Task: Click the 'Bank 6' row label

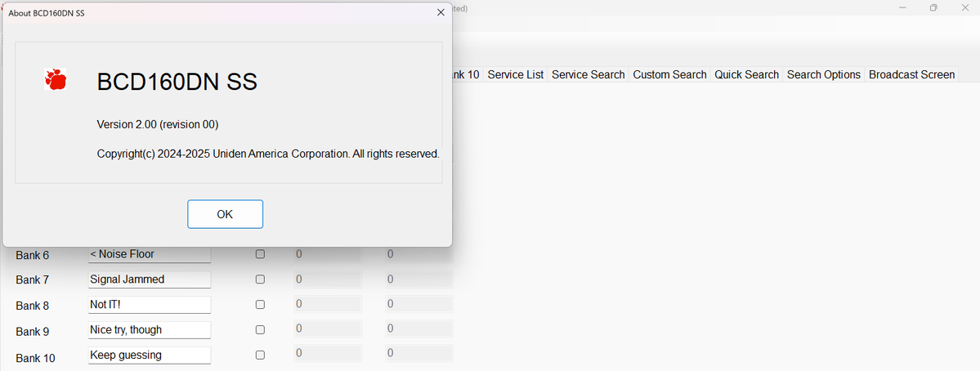Action: [x=33, y=255]
